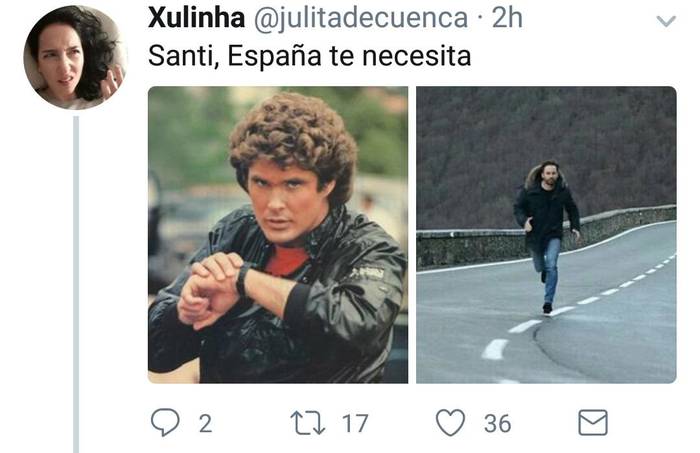Open the @julitadecuenca handle link

point(361,19)
